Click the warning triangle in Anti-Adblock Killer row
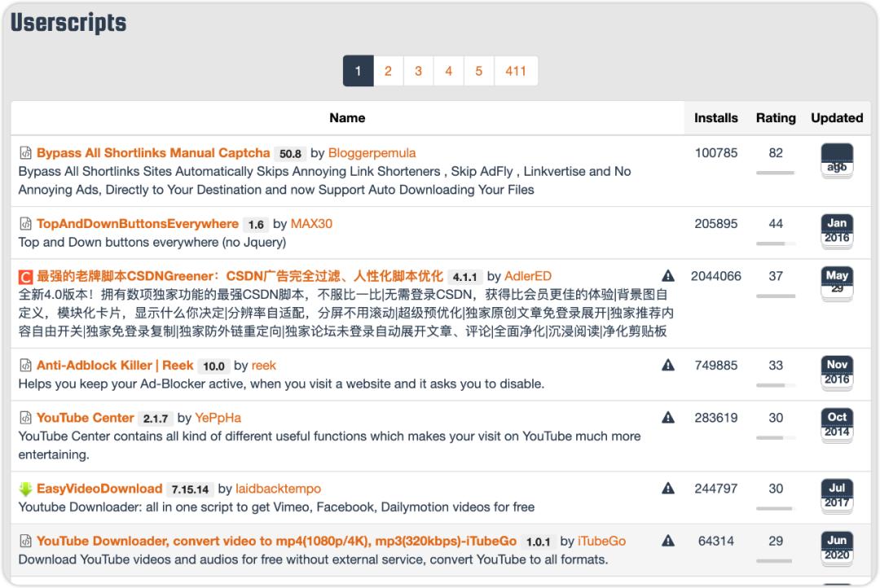The width and height of the screenshot is (880, 588). click(668, 366)
